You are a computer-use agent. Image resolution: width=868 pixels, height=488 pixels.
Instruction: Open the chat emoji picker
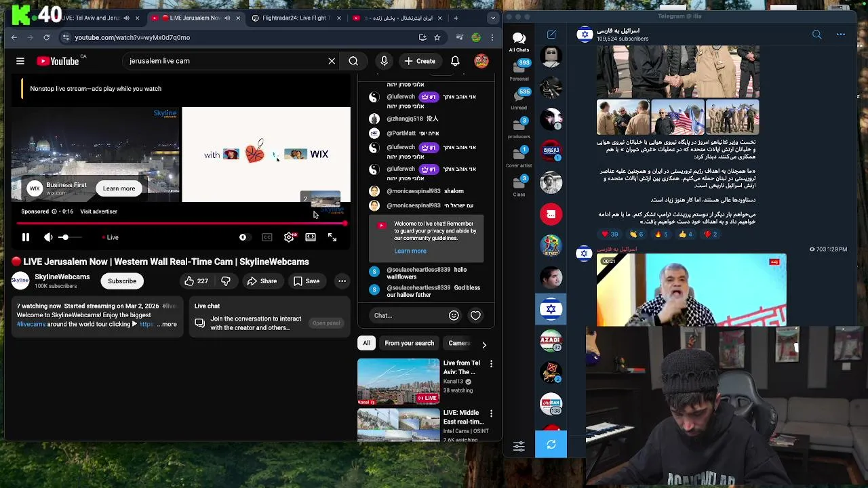(454, 315)
